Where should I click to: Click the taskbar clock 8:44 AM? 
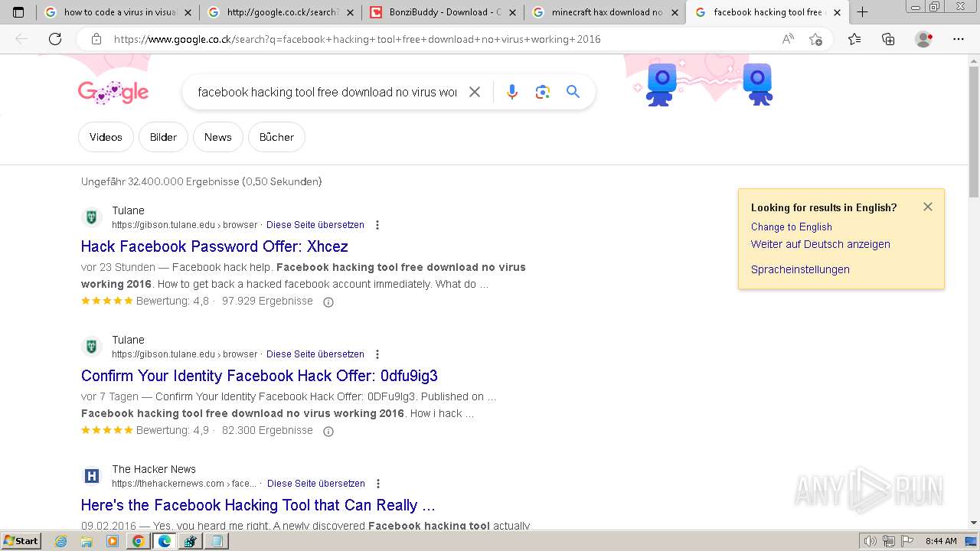click(941, 541)
